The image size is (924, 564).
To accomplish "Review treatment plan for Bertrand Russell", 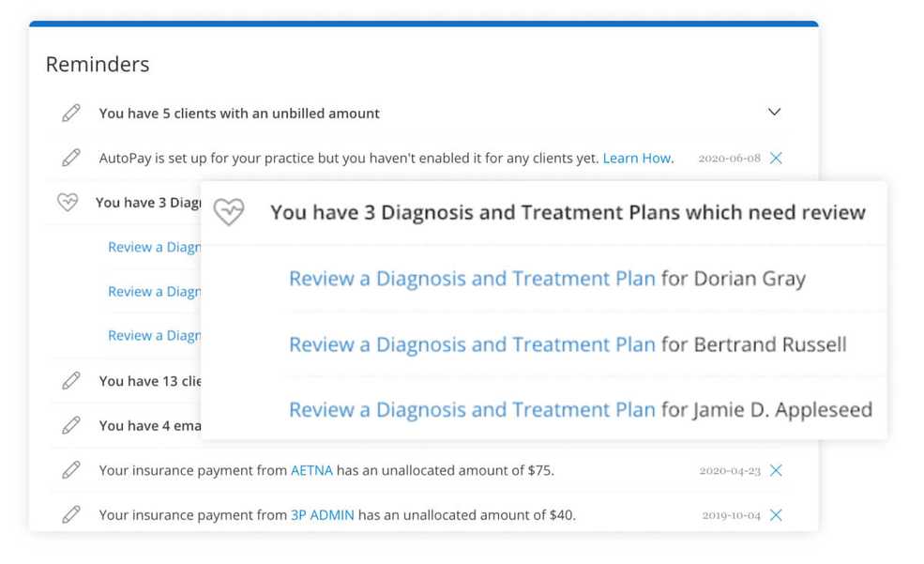I will pyautogui.click(x=472, y=344).
